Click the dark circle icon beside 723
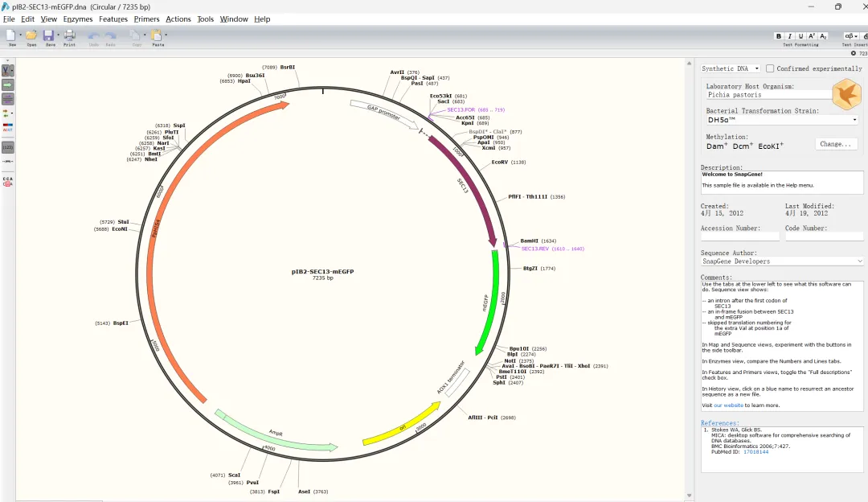This screenshot has height=502, width=868. point(853,53)
